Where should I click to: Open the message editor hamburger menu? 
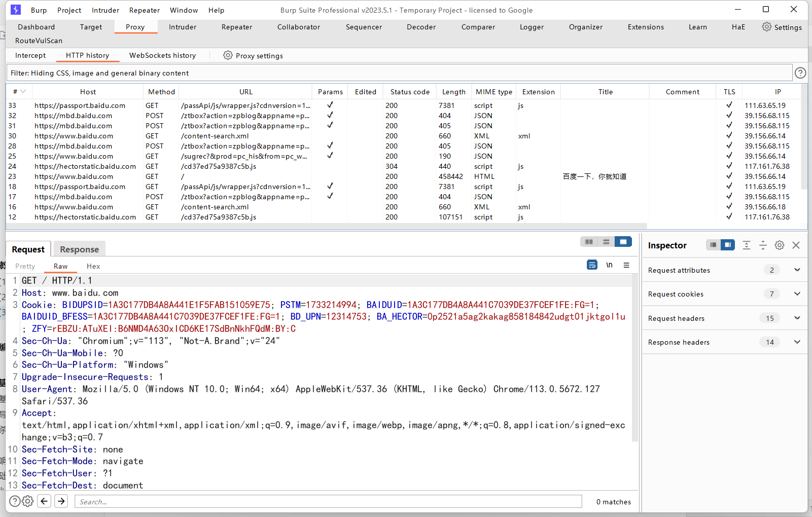tap(626, 265)
